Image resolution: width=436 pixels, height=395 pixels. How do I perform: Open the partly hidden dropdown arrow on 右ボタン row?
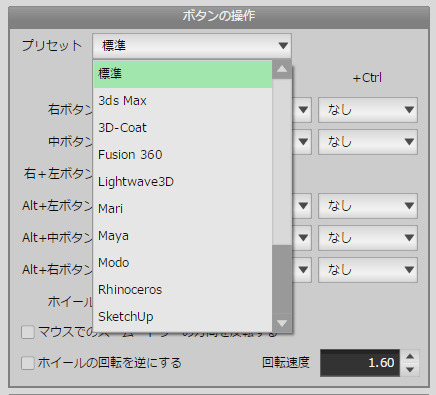(x=303, y=110)
